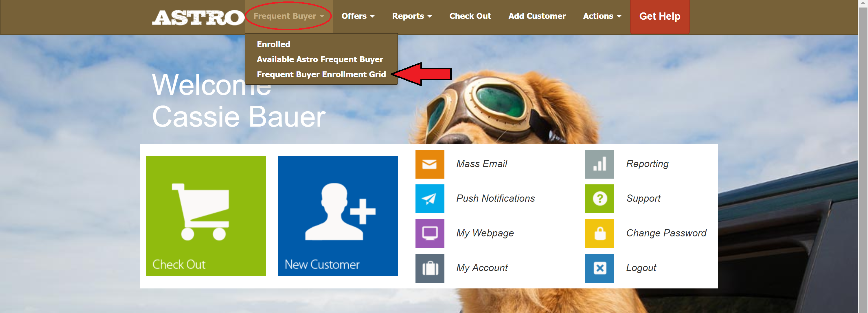Open the My Webpage text link
The image size is (868, 313).
coord(485,233)
